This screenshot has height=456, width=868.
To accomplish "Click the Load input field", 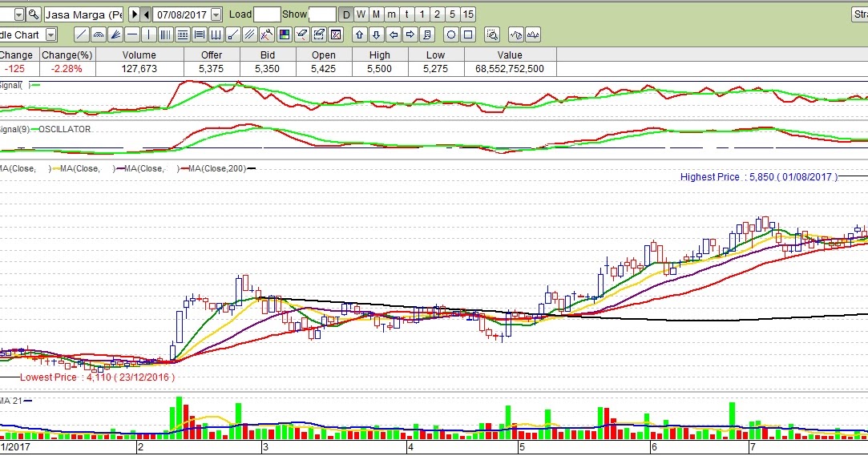I will pyautogui.click(x=267, y=14).
